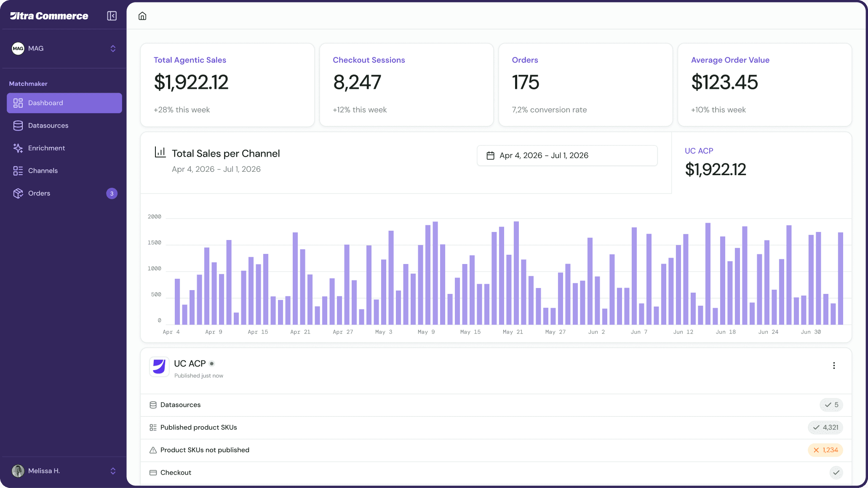Expand the Melissa H. user menu
Screen dimensions: 868x488
pos(113,471)
